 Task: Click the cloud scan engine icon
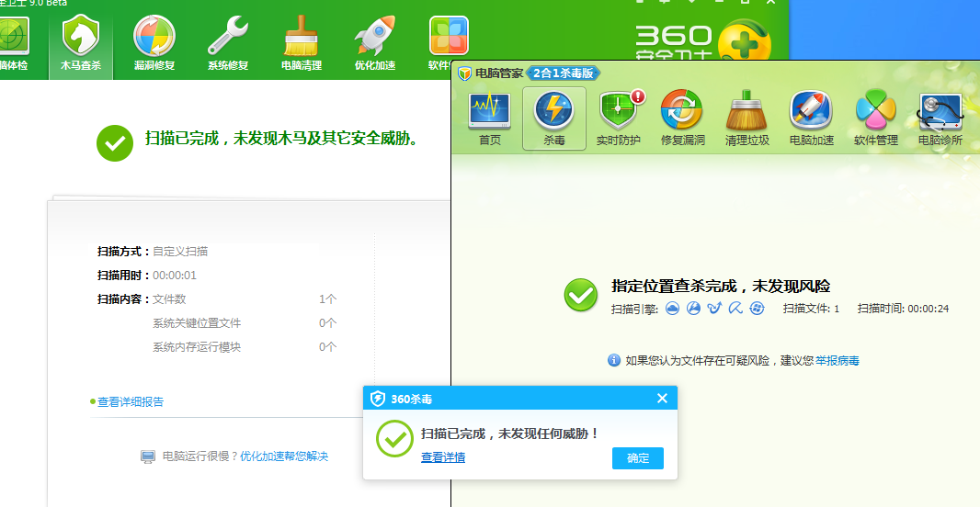(x=673, y=308)
